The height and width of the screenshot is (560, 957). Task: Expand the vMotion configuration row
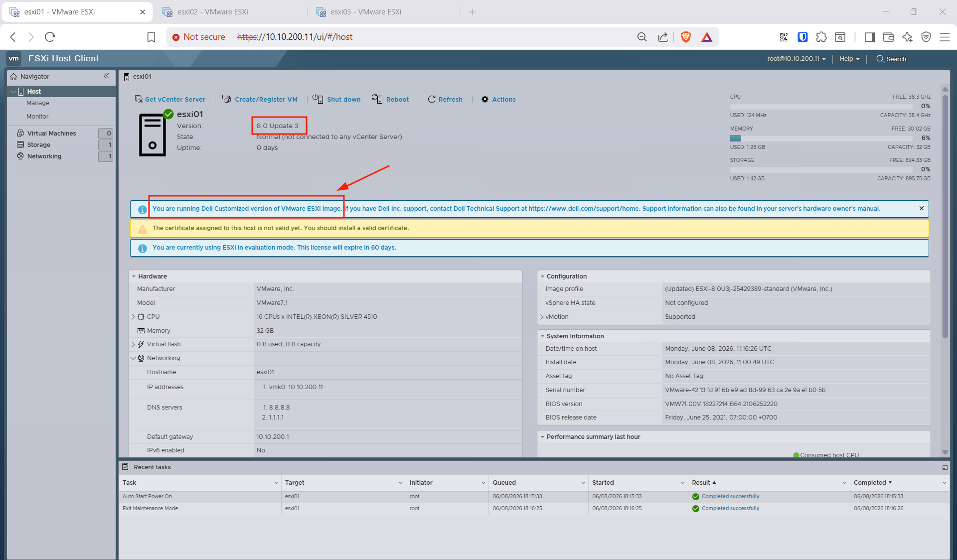(x=542, y=317)
